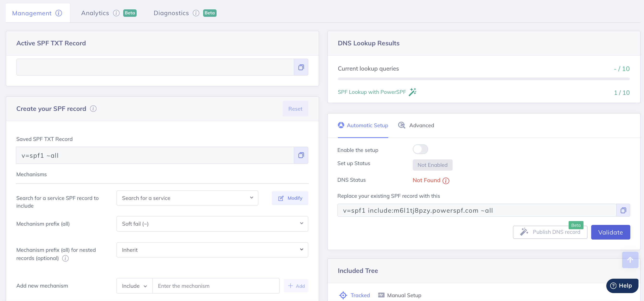The image size is (644, 301).
Task: Open the Search for a service dropdown
Action: (187, 198)
